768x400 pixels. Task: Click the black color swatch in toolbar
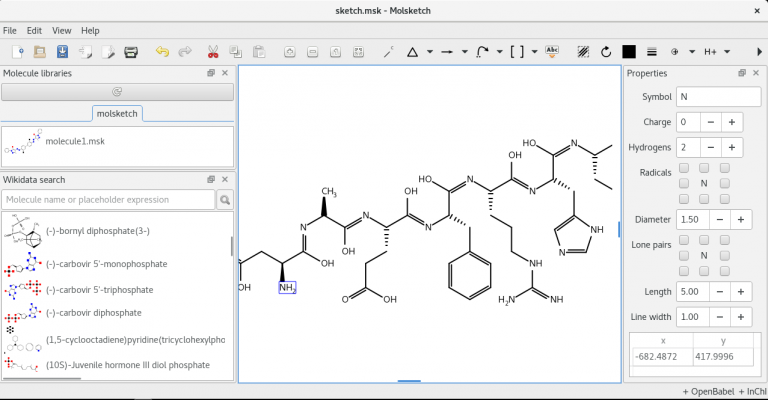tap(629, 51)
